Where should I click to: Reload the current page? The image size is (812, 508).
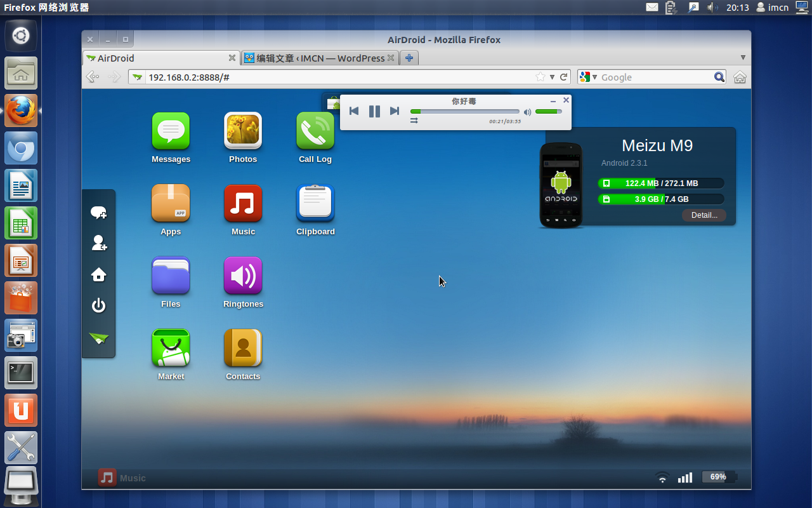(563, 77)
